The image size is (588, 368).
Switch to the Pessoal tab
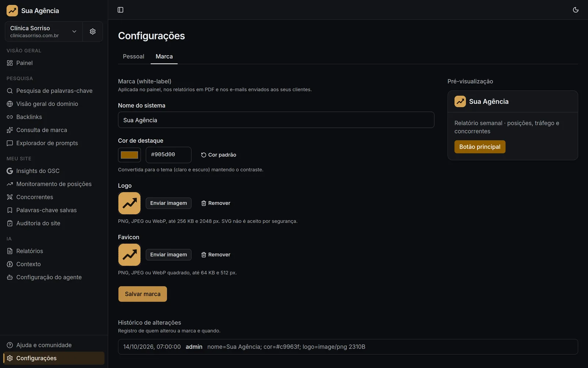tap(133, 56)
